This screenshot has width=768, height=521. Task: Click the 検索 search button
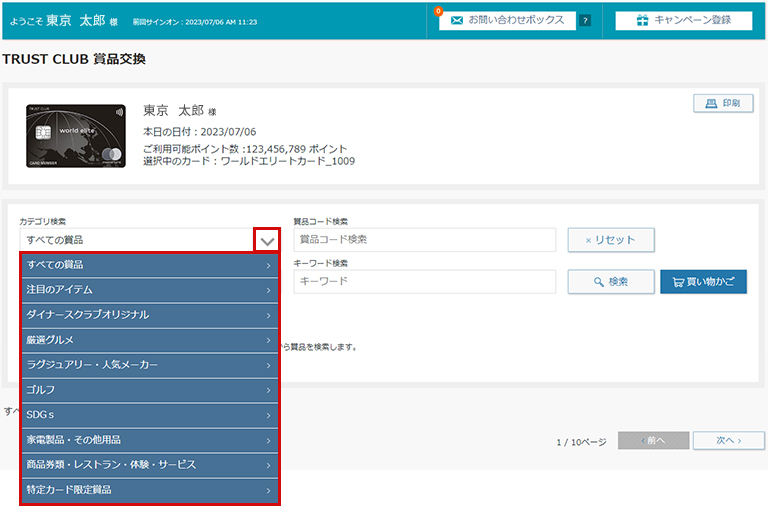click(611, 282)
